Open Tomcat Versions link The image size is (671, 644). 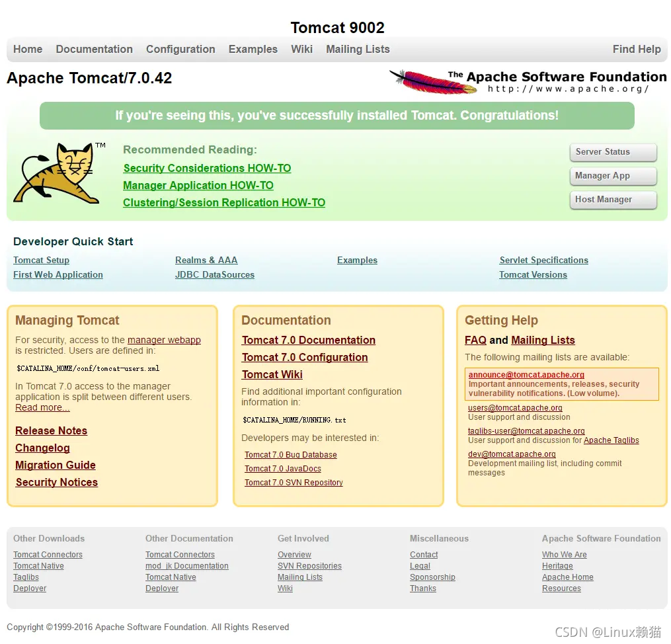click(x=533, y=274)
